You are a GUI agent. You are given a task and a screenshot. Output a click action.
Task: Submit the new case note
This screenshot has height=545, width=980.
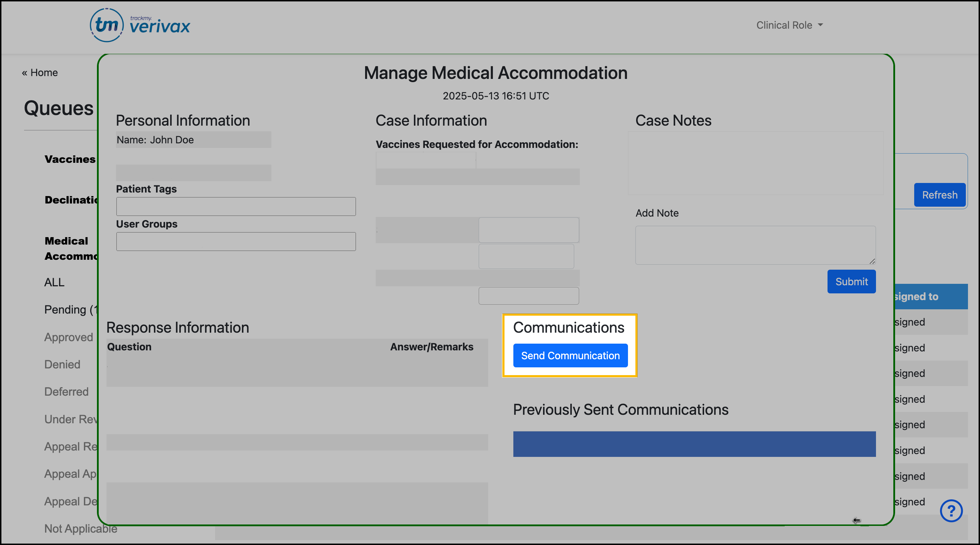tap(852, 282)
